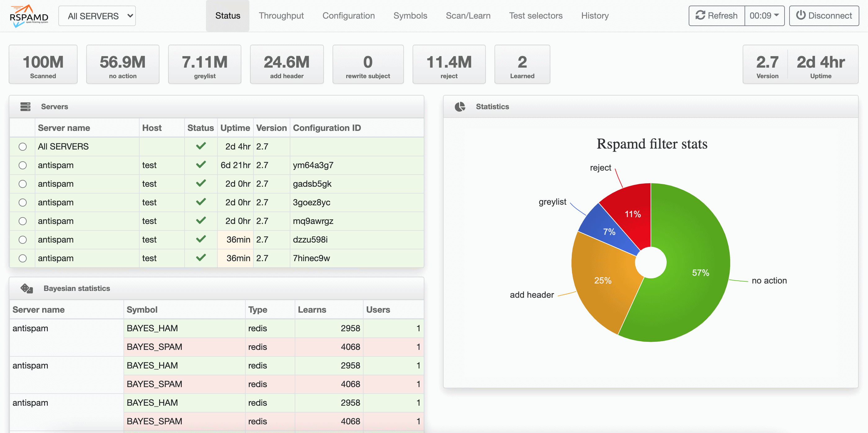Click the Test selectors menu item
868x433 pixels.
tap(536, 16)
